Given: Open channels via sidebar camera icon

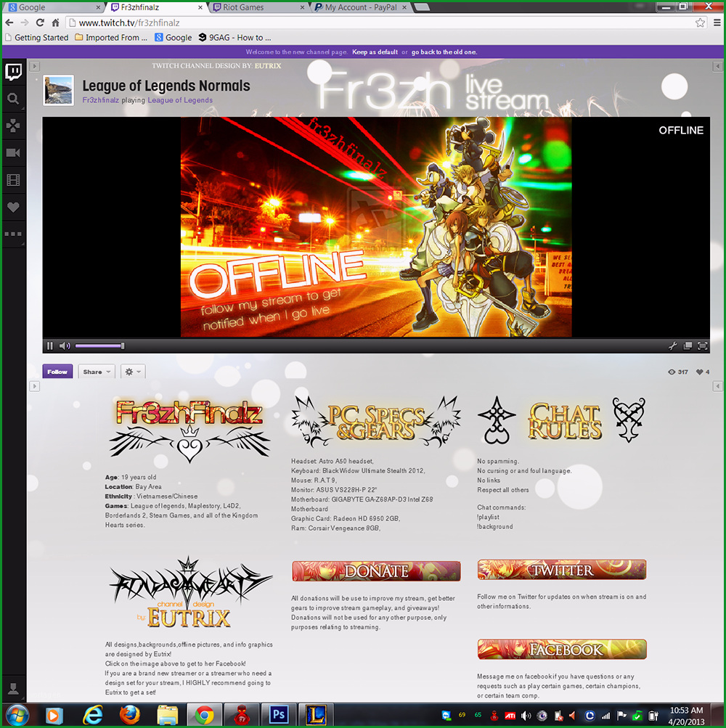Looking at the screenshot, I should click(x=14, y=152).
